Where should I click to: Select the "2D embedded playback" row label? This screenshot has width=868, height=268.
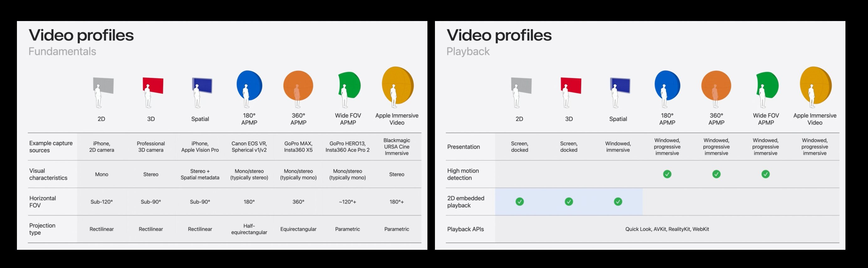tap(466, 201)
